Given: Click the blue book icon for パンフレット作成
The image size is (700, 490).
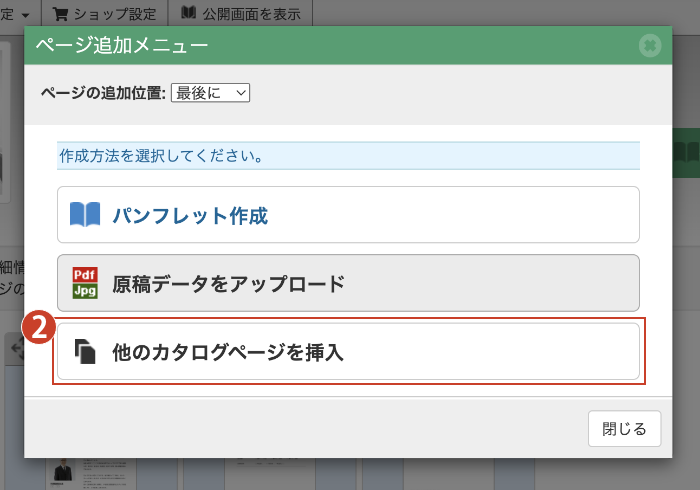Looking at the screenshot, I should pyautogui.click(x=85, y=215).
